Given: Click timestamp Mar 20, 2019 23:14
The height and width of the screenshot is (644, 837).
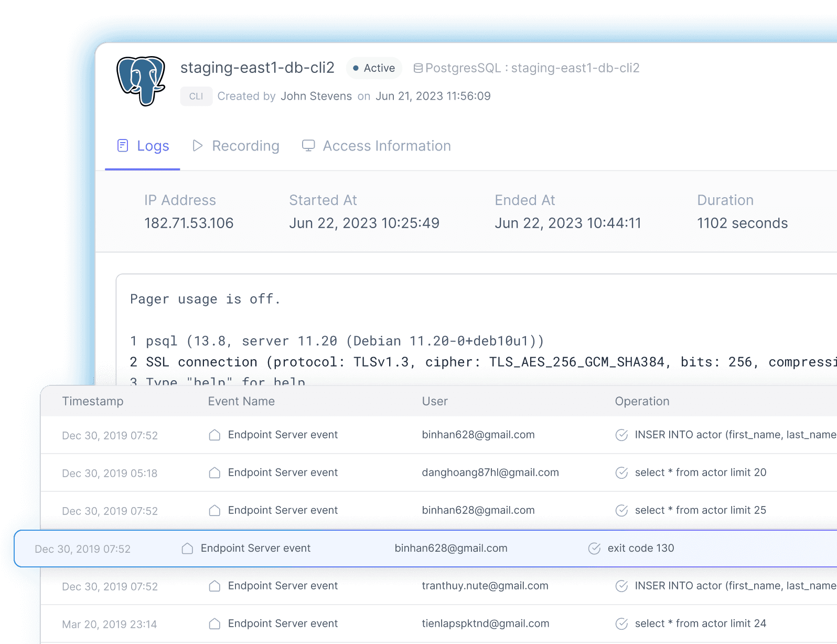Looking at the screenshot, I should click(x=110, y=624).
